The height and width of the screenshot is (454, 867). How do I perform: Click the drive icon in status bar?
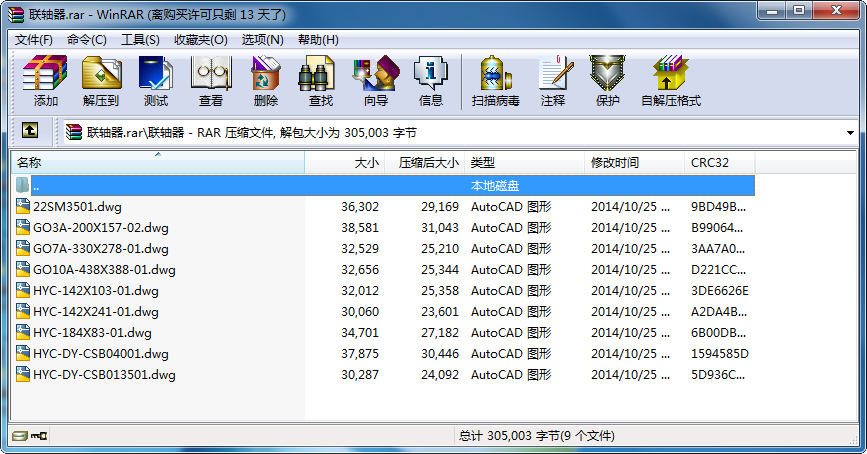click(x=19, y=436)
